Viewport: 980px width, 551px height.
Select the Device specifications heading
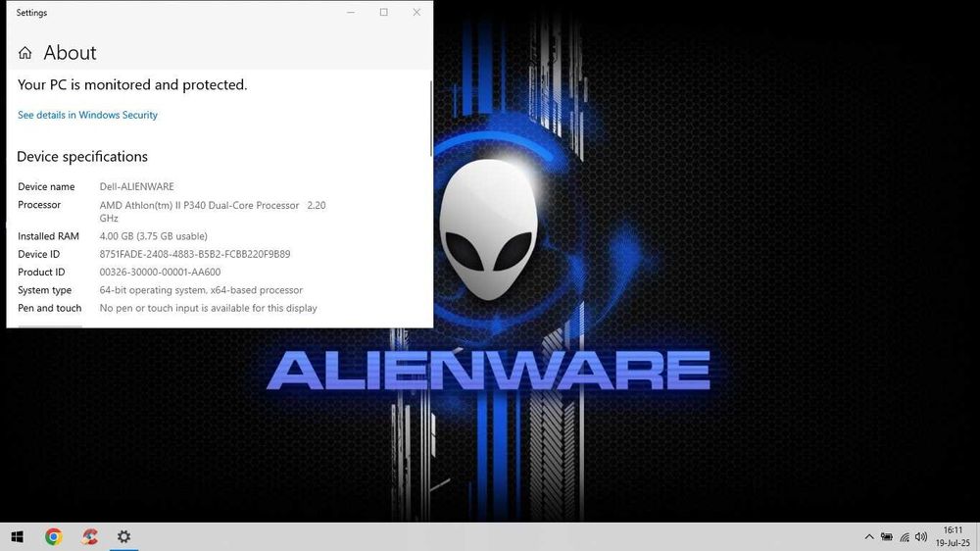[x=82, y=156]
